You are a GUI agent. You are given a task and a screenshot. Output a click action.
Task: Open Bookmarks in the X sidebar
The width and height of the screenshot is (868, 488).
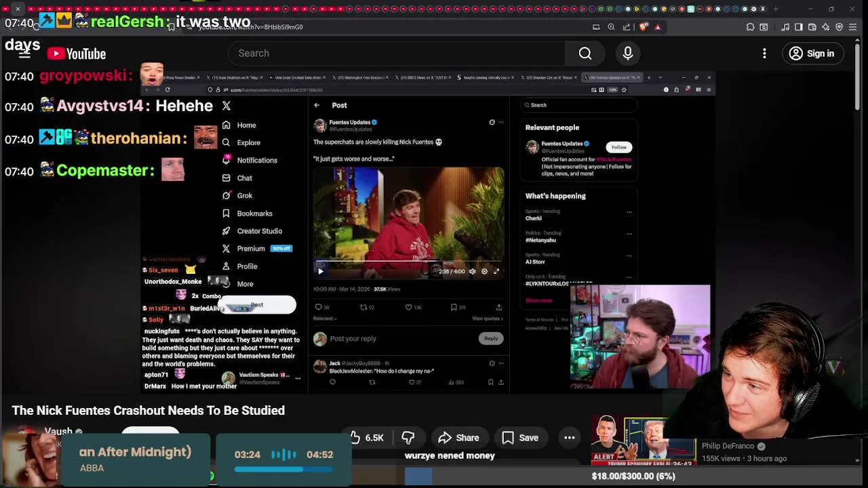pos(247,213)
